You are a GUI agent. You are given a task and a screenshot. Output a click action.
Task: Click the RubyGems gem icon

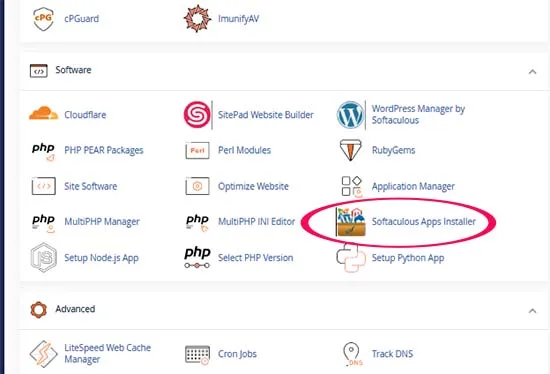[350, 150]
